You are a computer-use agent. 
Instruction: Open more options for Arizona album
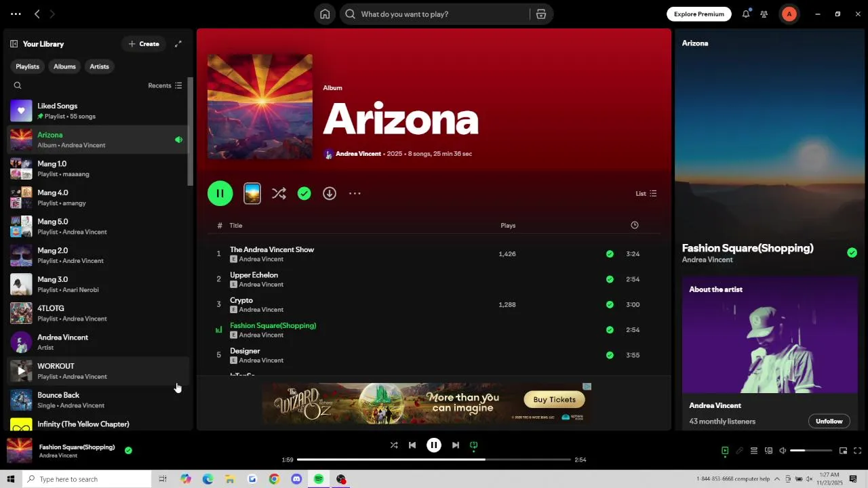pos(355,194)
